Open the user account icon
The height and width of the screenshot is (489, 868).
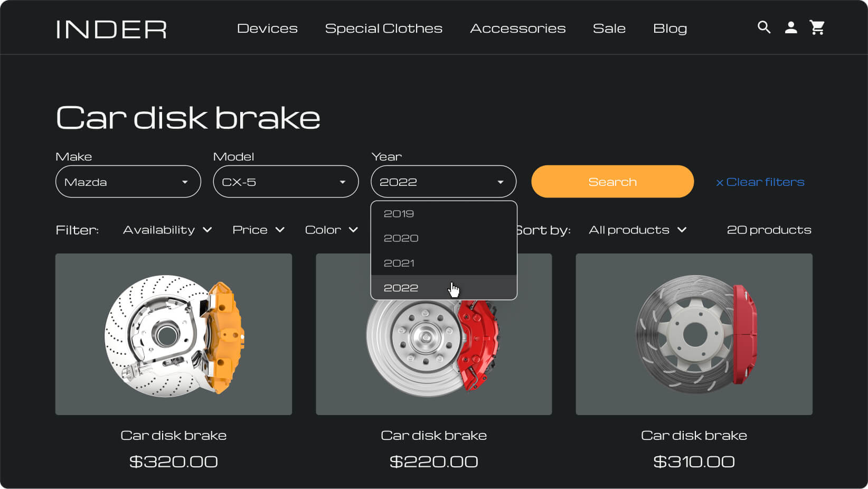pyautogui.click(x=790, y=27)
